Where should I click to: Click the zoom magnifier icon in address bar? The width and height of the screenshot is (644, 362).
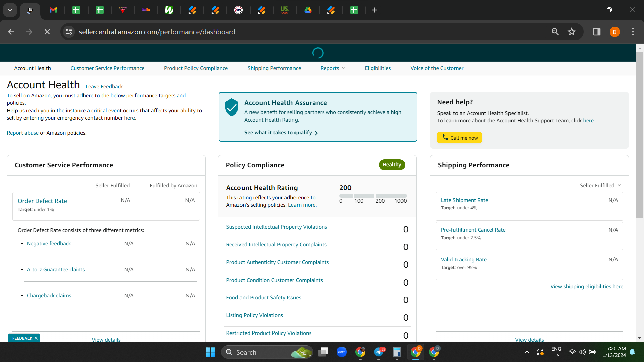click(555, 32)
